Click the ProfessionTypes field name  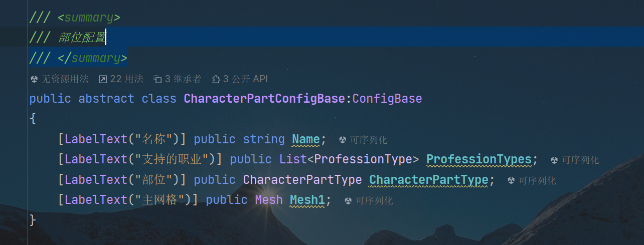pos(478,159)
